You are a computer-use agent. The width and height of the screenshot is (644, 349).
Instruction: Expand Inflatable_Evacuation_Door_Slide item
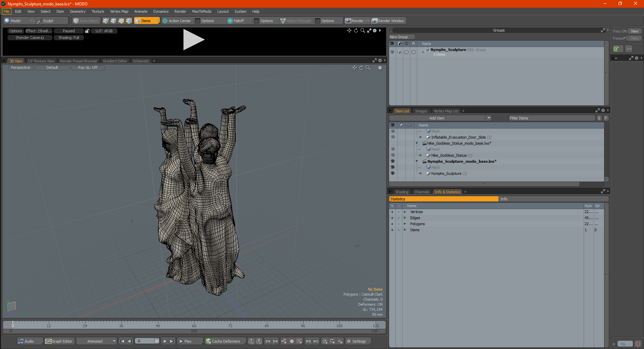421,137
